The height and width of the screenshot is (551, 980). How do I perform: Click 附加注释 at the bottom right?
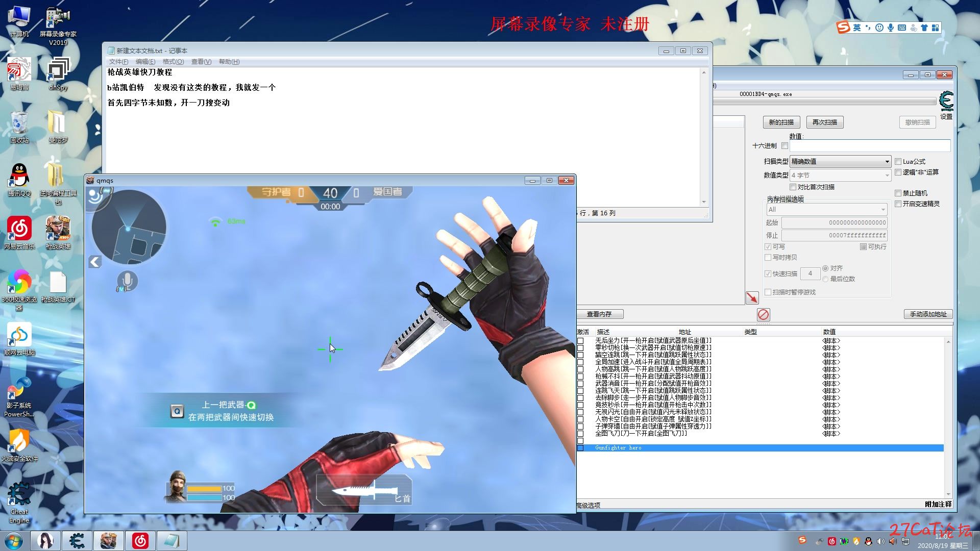[938, 504]
